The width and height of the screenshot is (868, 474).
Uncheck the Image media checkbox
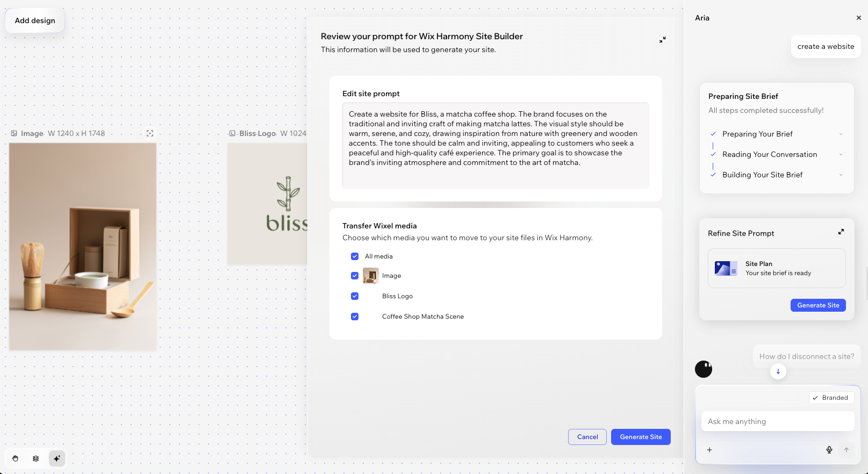tap(355, 276)
